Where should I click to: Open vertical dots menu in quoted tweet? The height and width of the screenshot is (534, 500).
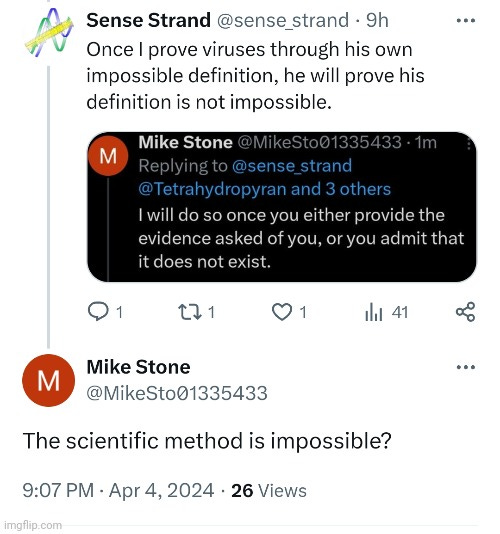click(x=469, y=144)
